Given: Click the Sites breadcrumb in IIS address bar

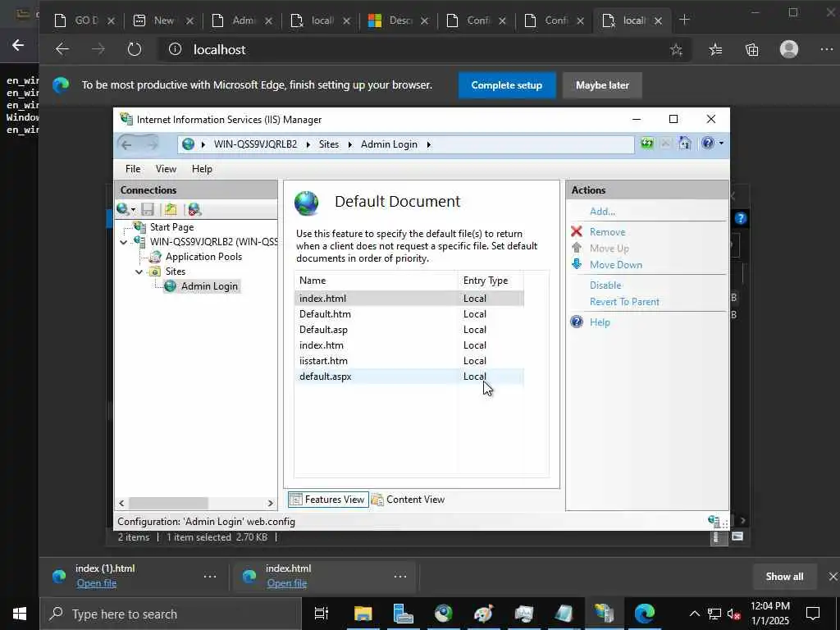Looking at the screenshot, I should click(x=328, y=144).
